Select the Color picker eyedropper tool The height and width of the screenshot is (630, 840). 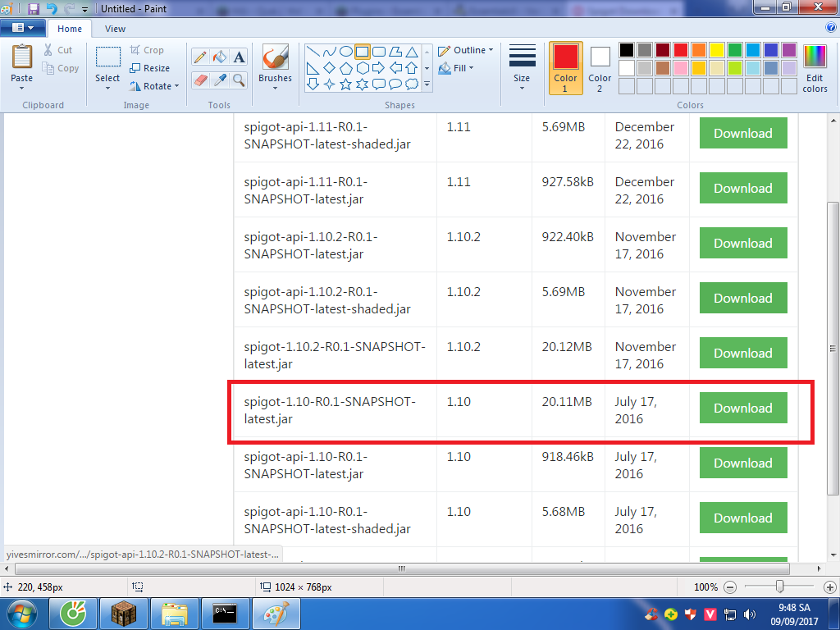(x=220, y=80)
